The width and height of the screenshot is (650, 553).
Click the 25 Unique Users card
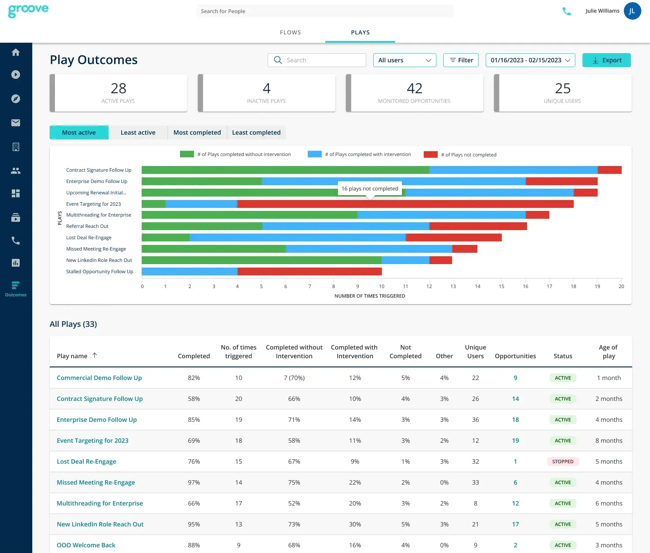click(x=563, y=93)
